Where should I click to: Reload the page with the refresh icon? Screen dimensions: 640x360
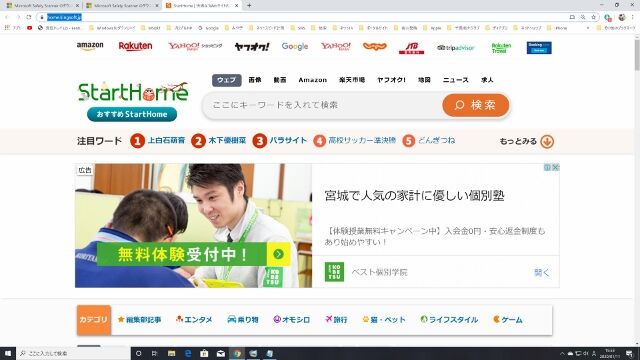click(29, 17)
